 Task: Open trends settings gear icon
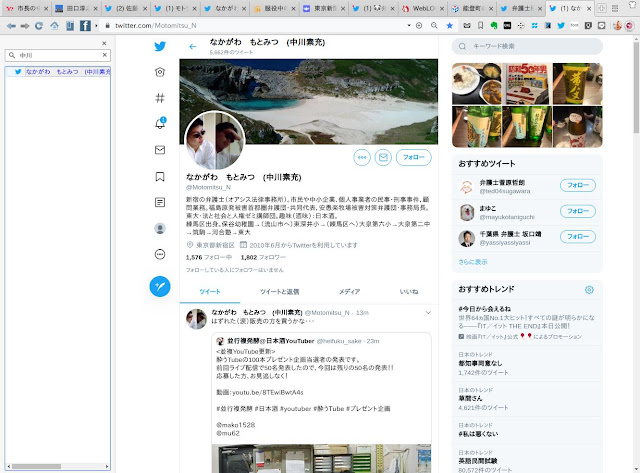pos(589,290)
